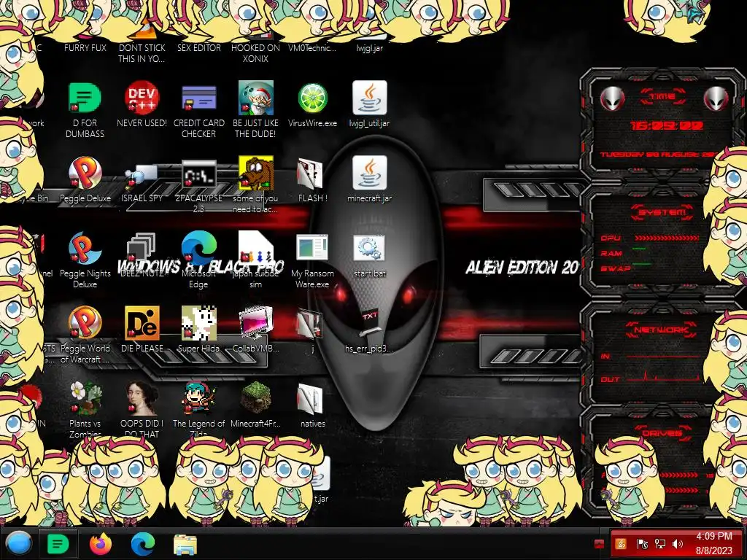Click the red tray notification icon
Screen dimensions: 747x560
point(600,544)
